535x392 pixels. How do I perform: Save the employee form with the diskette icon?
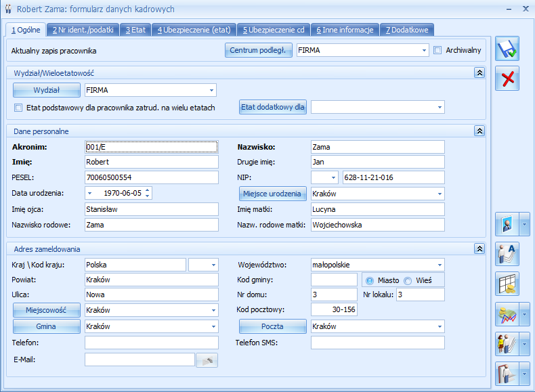(x=507, y=49)
